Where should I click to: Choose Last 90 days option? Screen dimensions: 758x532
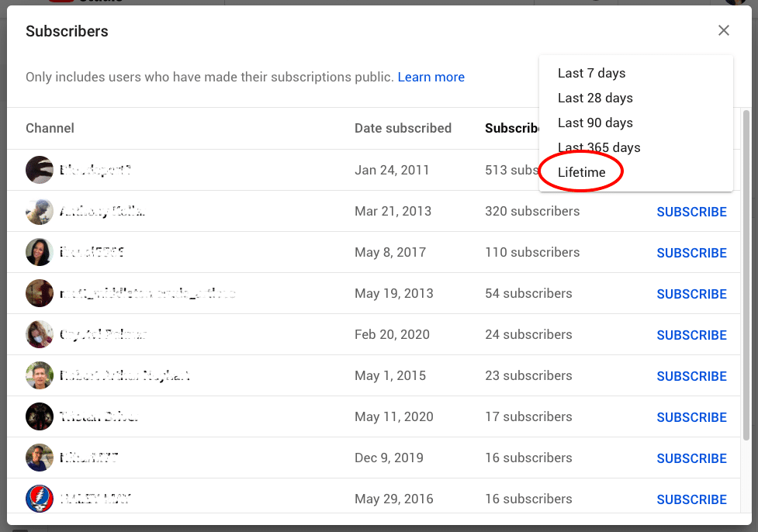[x=595, y=123]
